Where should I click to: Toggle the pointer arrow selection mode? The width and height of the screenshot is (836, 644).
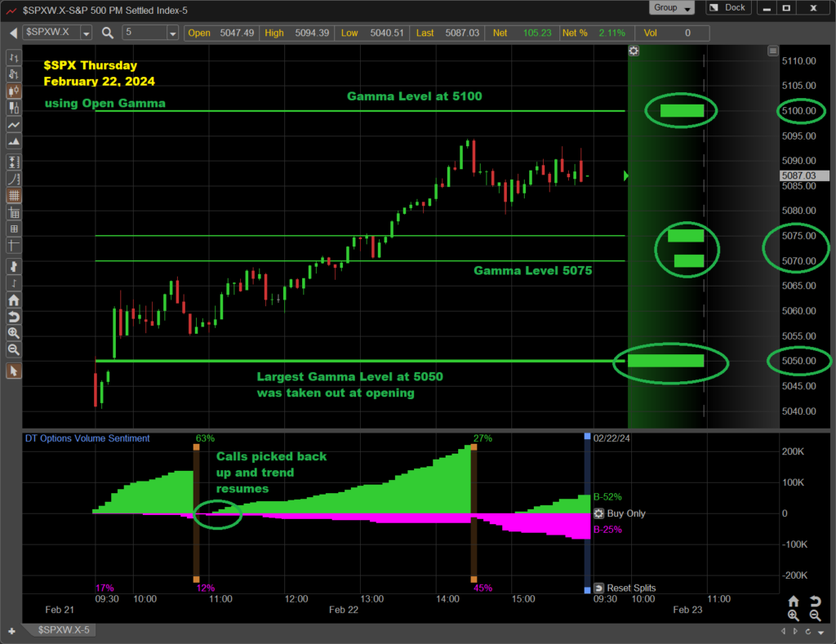(x=13, y=371)
